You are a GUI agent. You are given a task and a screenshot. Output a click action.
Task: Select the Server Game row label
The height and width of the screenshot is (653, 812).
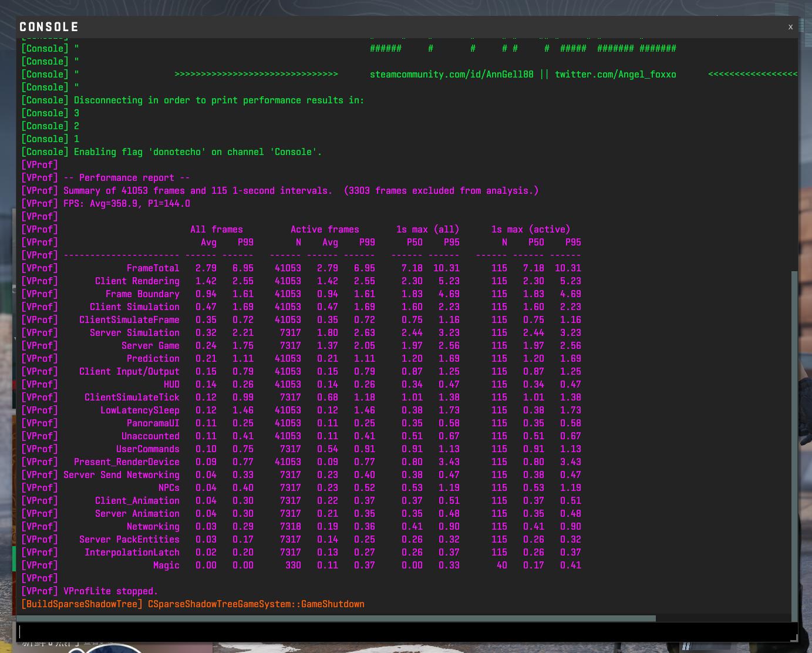coord(150,346)
